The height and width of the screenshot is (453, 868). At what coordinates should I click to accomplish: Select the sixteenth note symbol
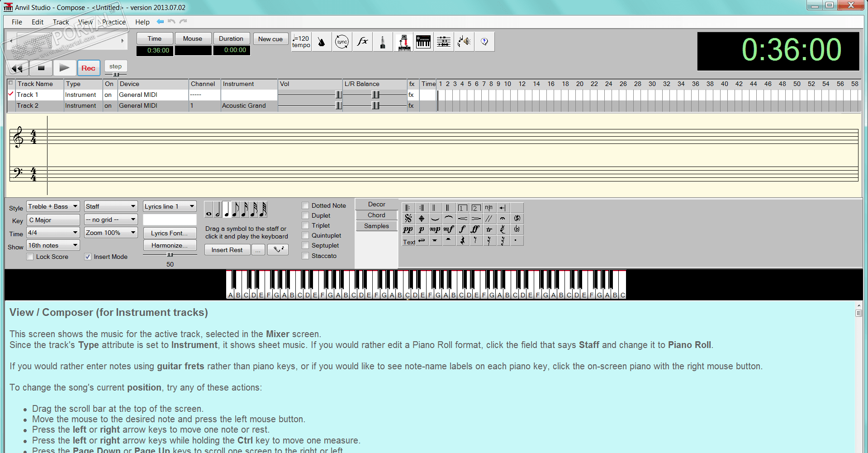(245, 210)
